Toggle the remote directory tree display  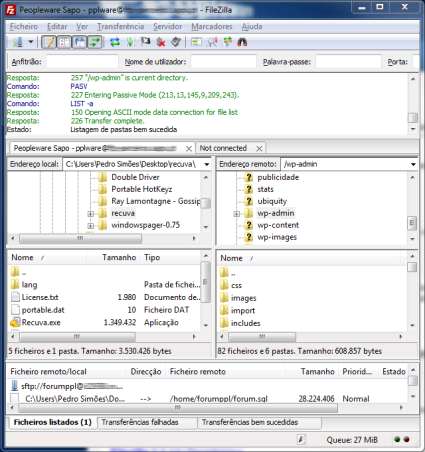80,42
